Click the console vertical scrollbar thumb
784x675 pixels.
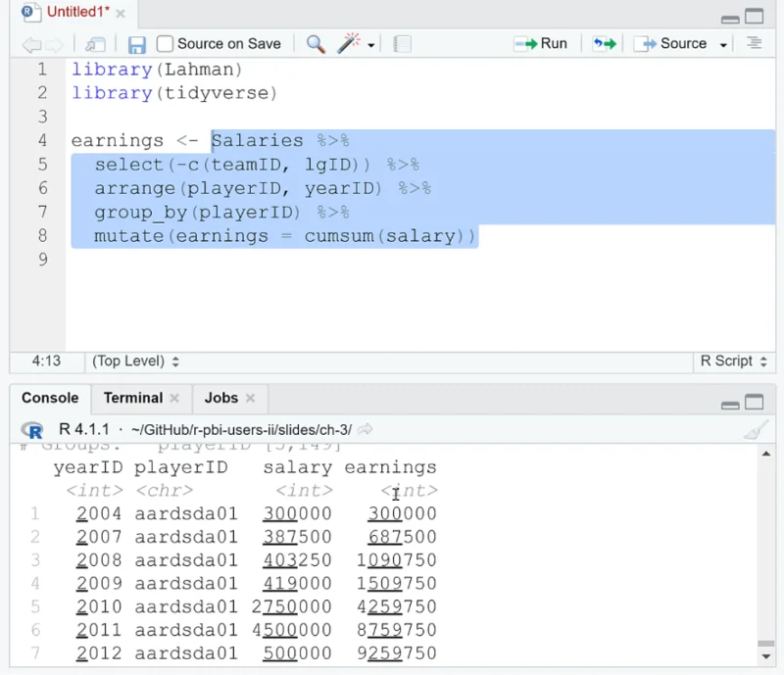(766, 644)
